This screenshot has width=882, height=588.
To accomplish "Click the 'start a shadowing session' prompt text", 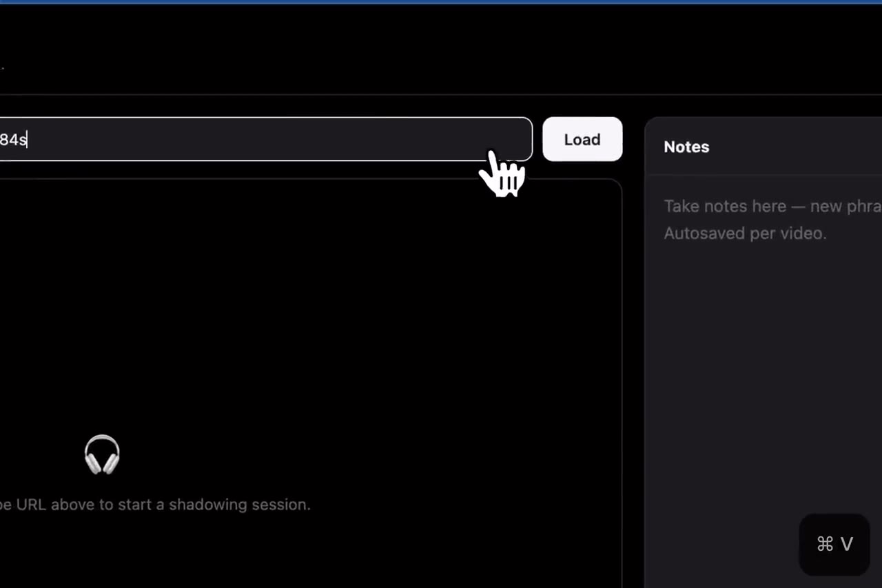I will point(214,505).
